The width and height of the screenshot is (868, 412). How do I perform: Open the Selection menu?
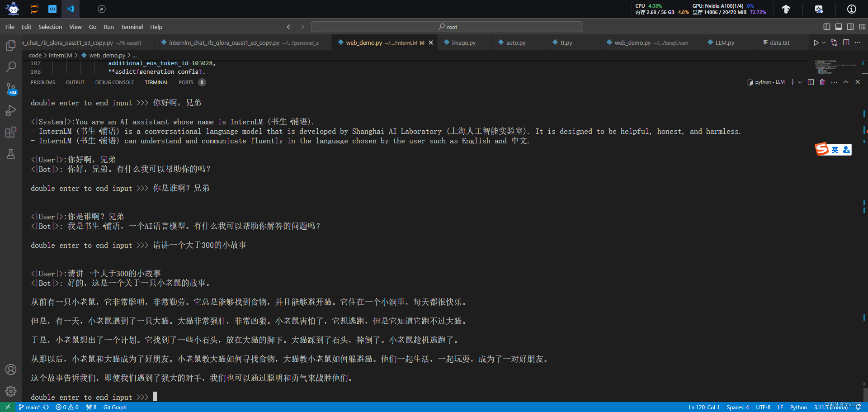pyautogui.click(x=50, y=27)
